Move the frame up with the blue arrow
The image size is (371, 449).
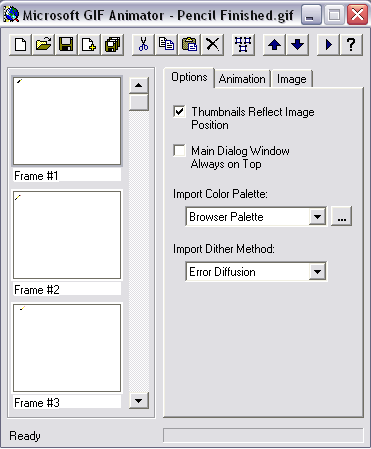coord(274,44)
